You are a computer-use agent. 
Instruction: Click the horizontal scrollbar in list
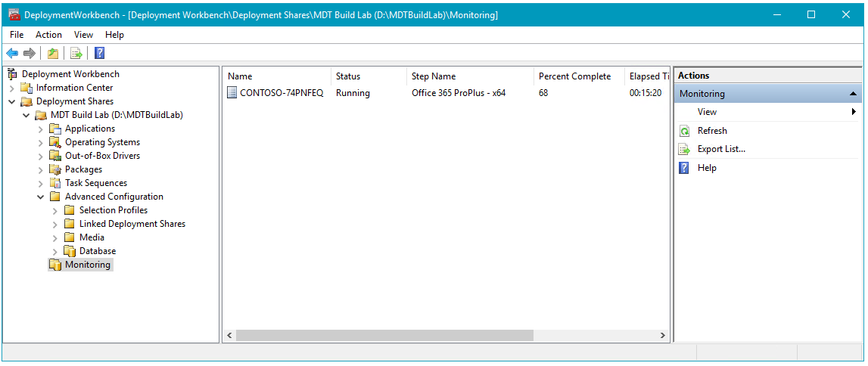click(x=384, y=335)
